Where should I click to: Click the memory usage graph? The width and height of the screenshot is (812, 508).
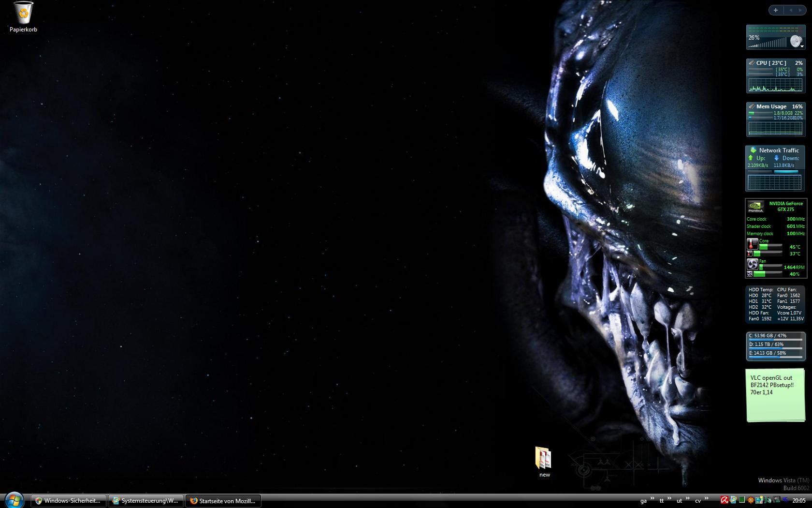point(775,128)
